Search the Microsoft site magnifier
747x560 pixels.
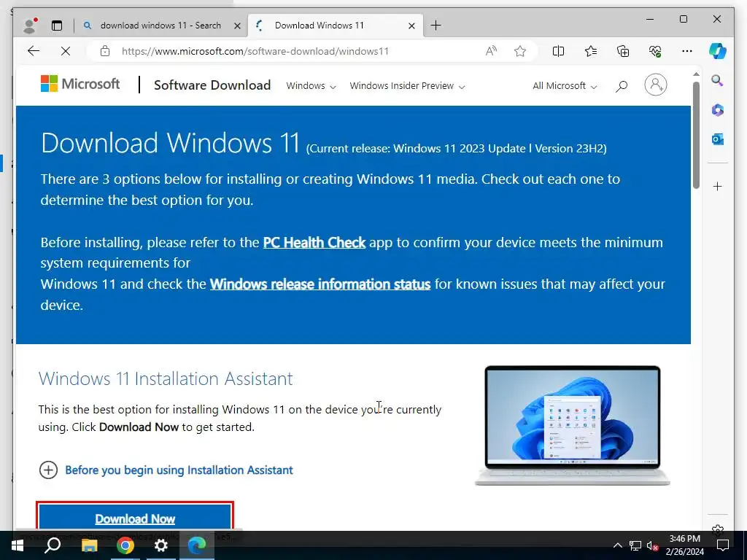pyautogui.click(x=622, y=86)
